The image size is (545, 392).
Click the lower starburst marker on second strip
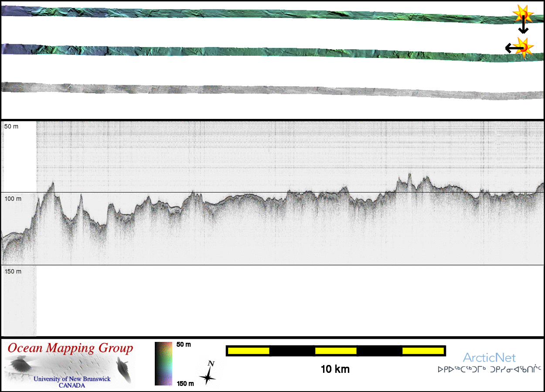tap(524, 46)
